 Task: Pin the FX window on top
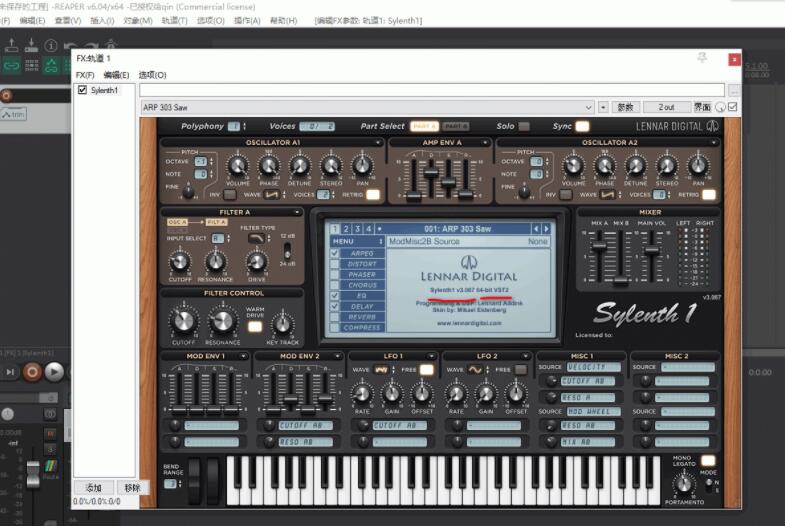pyautogui.click(x=702, y=58)
